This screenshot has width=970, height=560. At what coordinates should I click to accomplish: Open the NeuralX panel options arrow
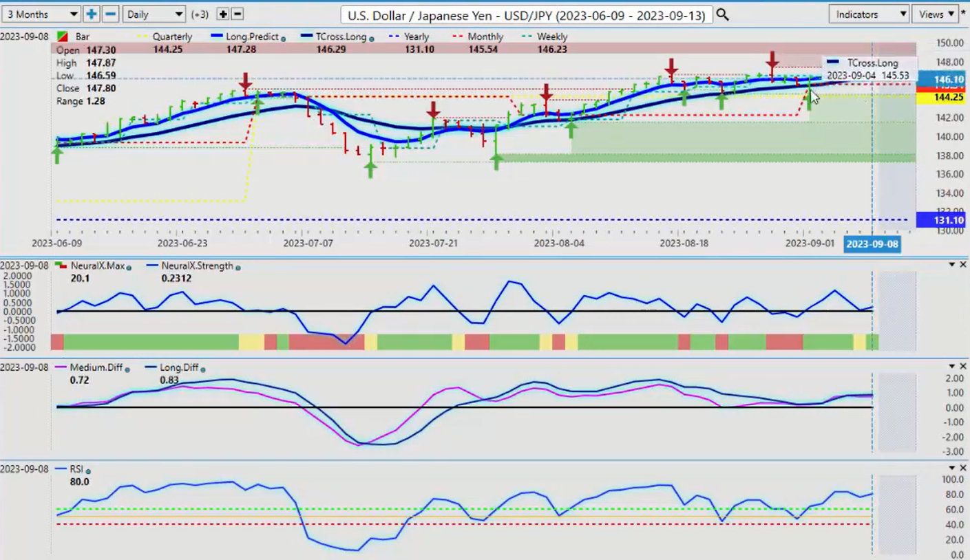(x=952, y=265)
